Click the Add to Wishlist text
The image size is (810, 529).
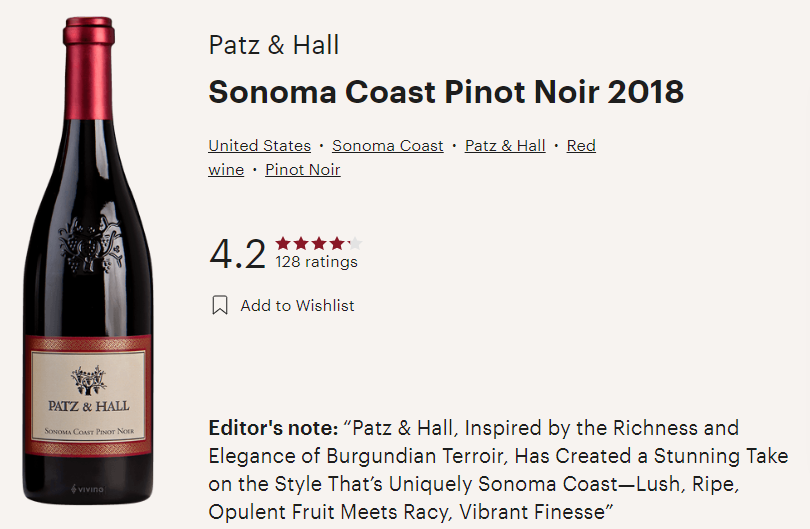pos(297,306)
